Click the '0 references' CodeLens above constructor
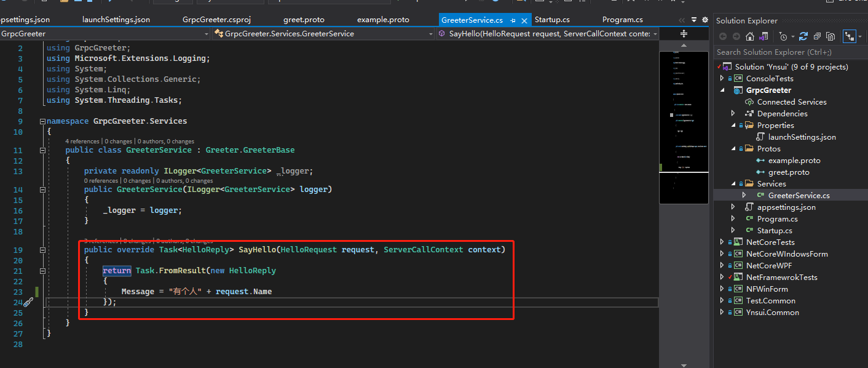 [x=101, y=180]
